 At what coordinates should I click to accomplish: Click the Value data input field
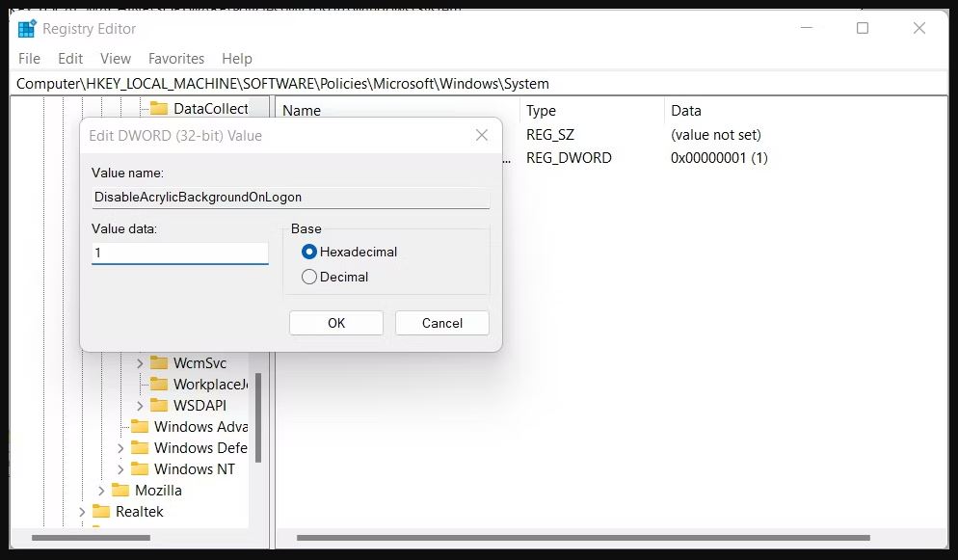[179, 253]
